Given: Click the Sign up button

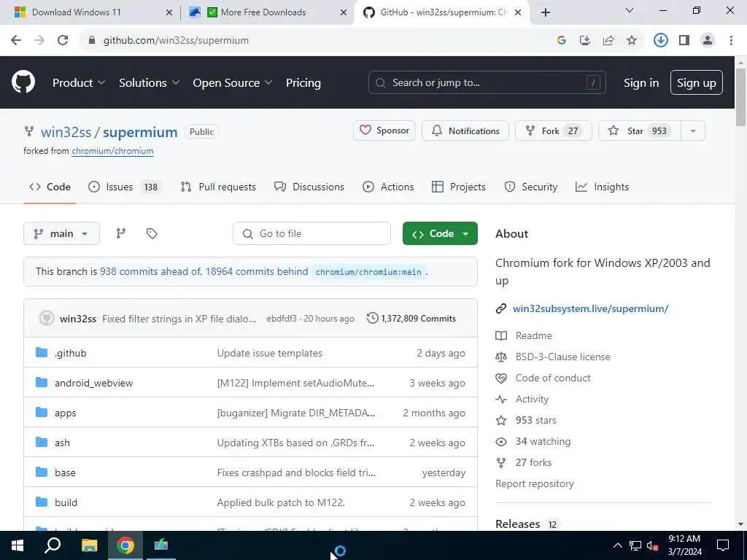Looking at the screenshot, I should point(697,82).
